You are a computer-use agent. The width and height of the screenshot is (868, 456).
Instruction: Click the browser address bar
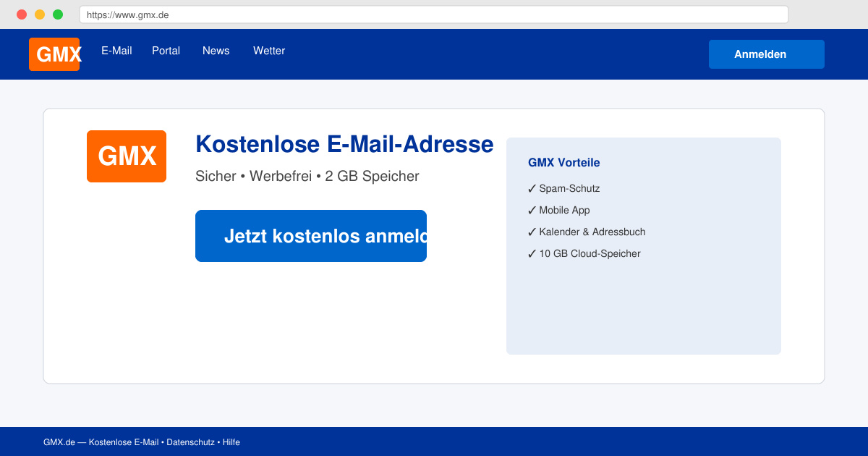click(434, 14)
